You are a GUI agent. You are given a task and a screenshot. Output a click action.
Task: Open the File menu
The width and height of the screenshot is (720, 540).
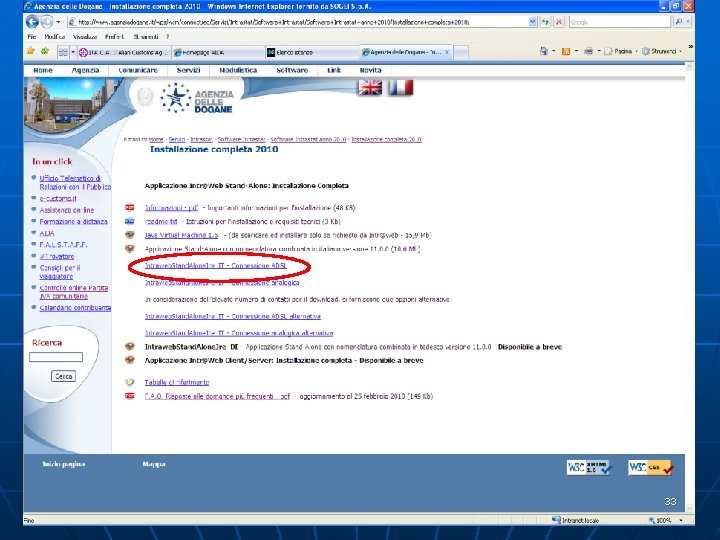point(32,36)
